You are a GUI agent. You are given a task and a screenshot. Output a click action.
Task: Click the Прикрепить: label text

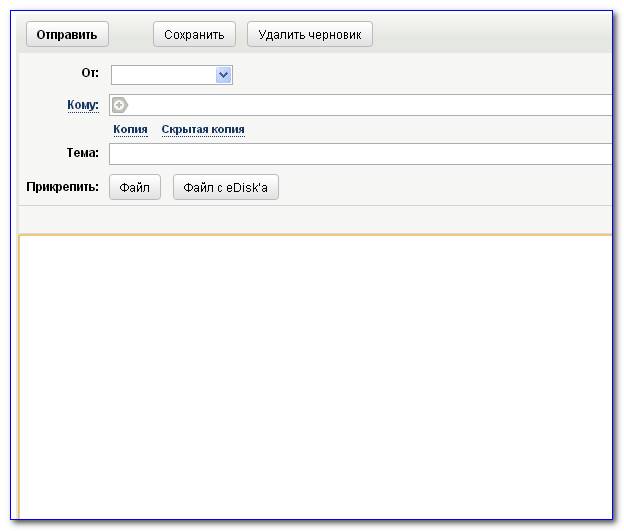[62, 186]
